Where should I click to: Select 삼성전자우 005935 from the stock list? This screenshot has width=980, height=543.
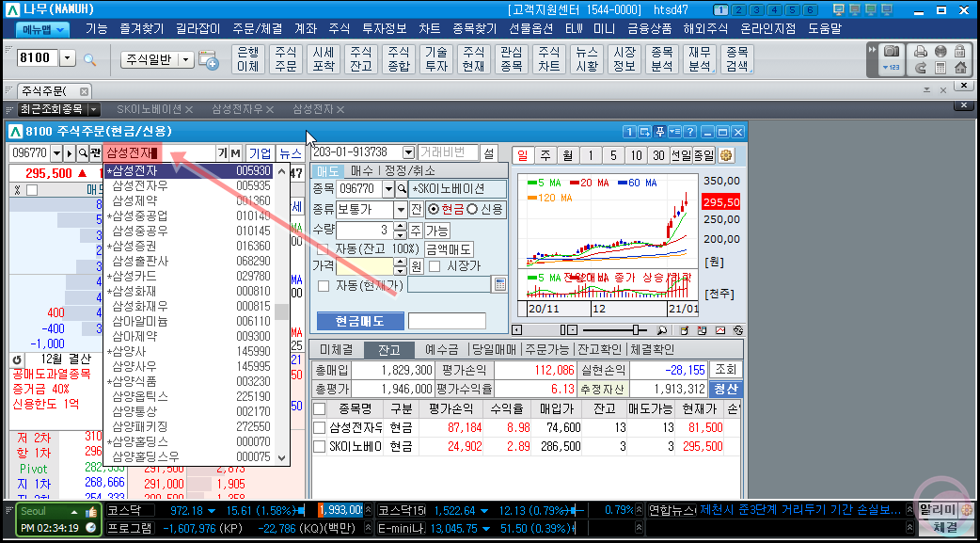[x=188, y=185]
